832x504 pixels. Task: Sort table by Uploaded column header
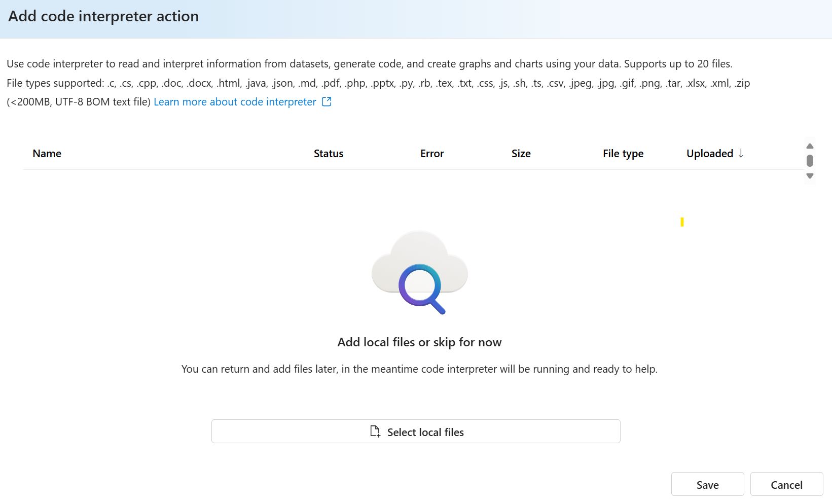click(710, 154)
